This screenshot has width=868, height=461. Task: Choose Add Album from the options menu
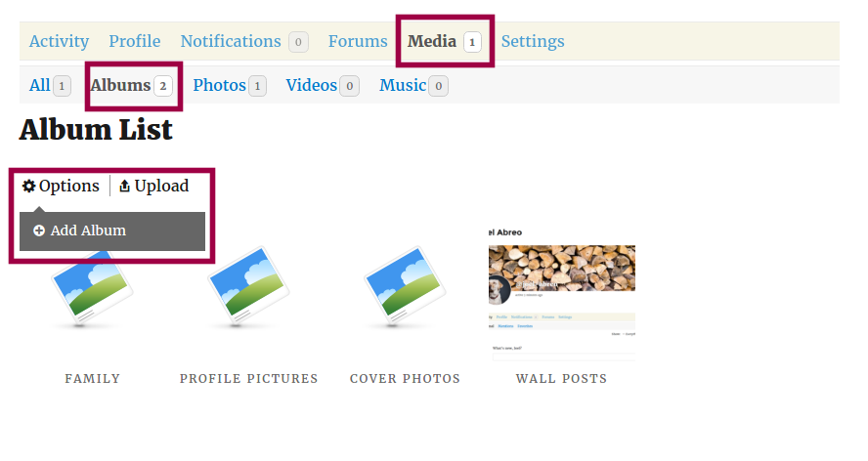click(88, 231)
